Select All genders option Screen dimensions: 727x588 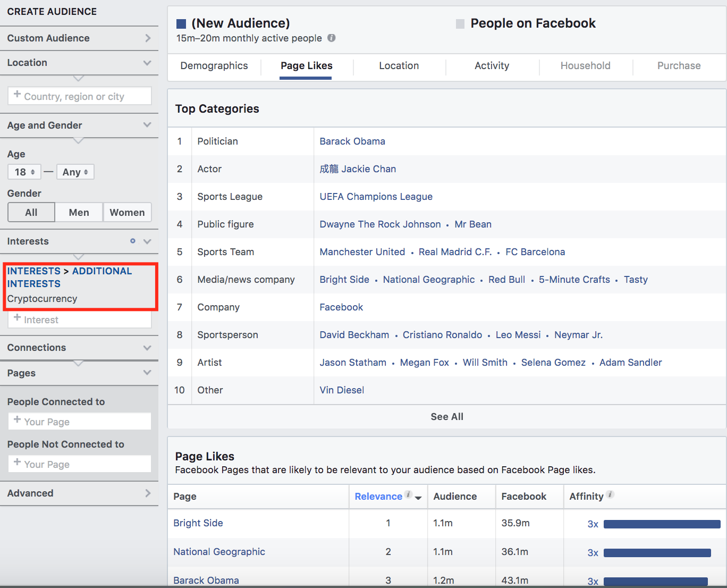[31, 212]
